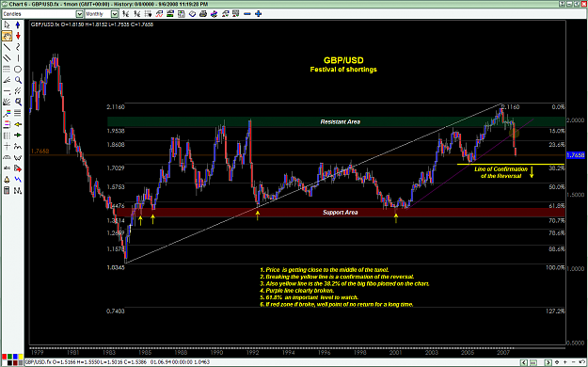Click the red down arrow tool
The height and width of the screenshot is (367, 588).
(x=18, y=36)
